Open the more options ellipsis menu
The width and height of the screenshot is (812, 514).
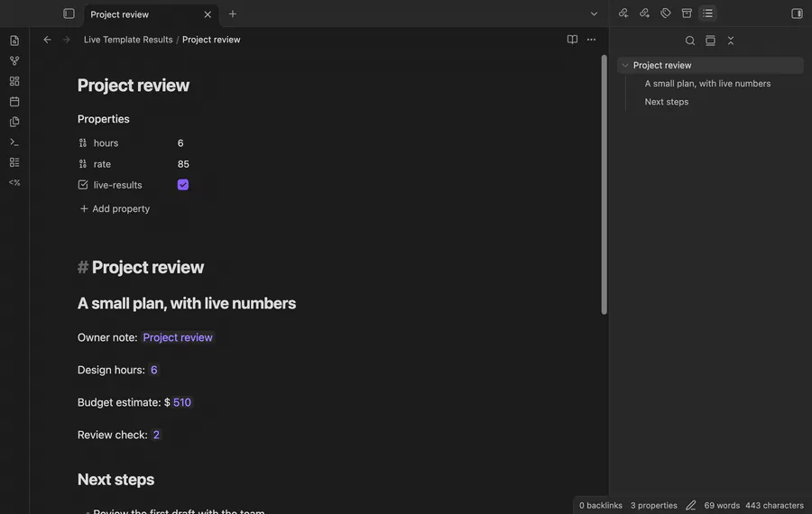(x=591, y=40)
